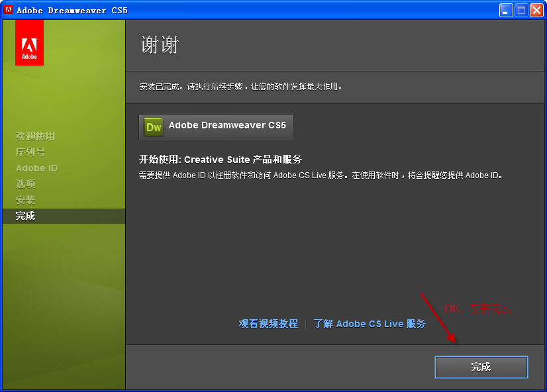Open the 观看视频教程 link
The height and width of the screenshot is (392, 547).
click(268, 324)
